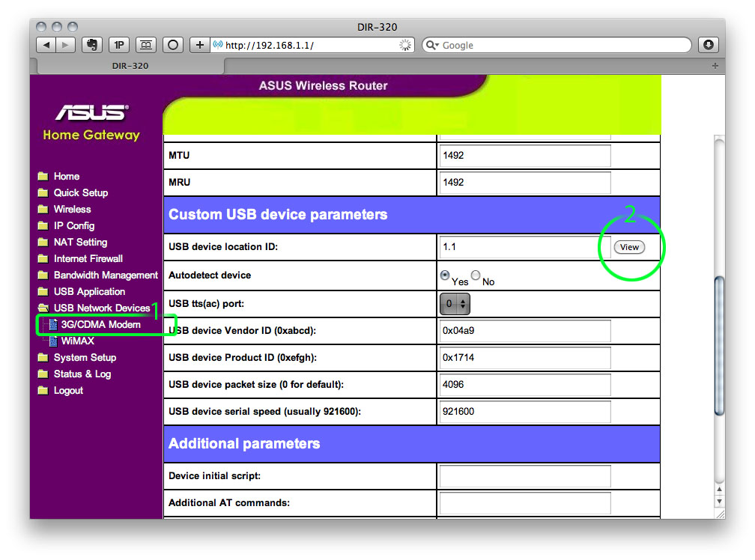
Task: Collapse the USB Network Devices folder
Action: tap(43, 308)
